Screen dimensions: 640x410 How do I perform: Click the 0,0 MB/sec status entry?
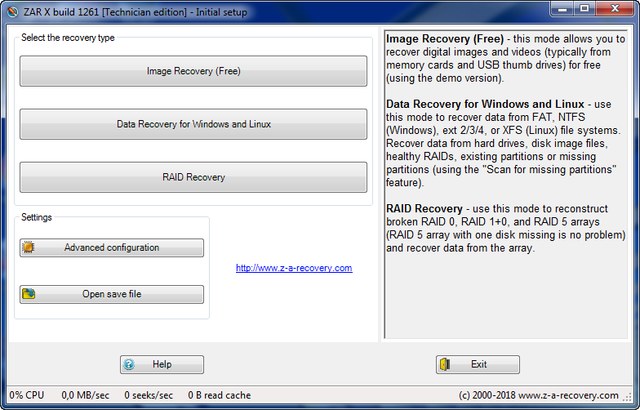click(x=85, y=395)
